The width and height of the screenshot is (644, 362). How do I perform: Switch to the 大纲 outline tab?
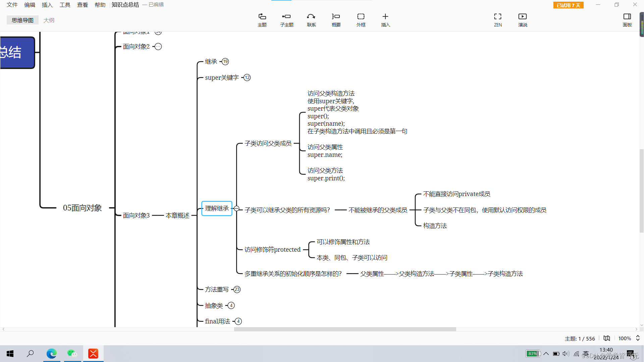point(49,20)
